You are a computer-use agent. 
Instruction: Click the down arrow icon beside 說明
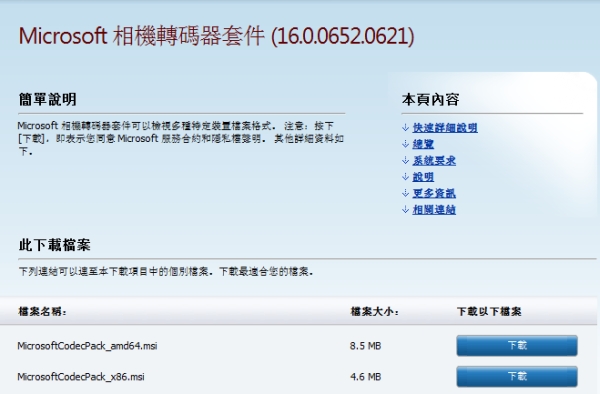[x=406, y=177]
